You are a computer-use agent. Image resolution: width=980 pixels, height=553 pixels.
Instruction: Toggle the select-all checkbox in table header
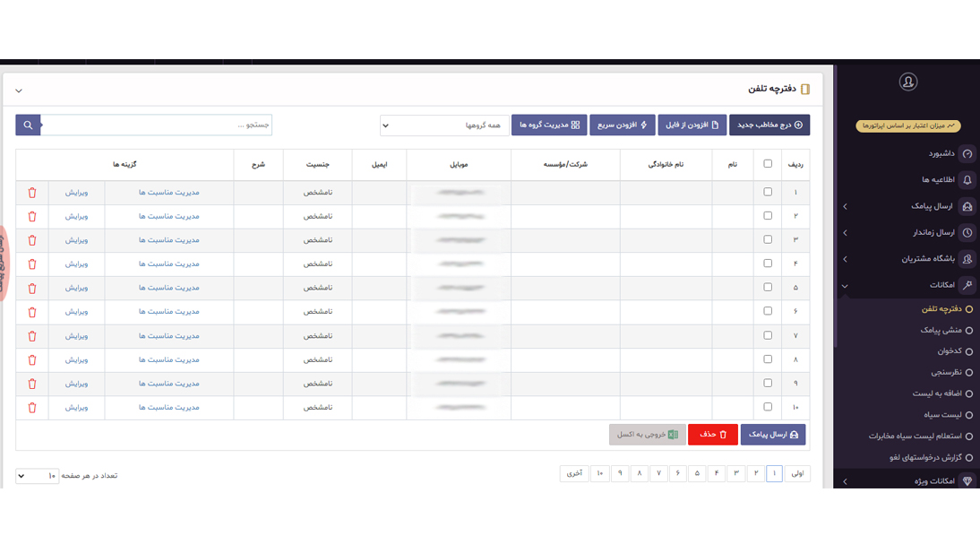(768, 164)
